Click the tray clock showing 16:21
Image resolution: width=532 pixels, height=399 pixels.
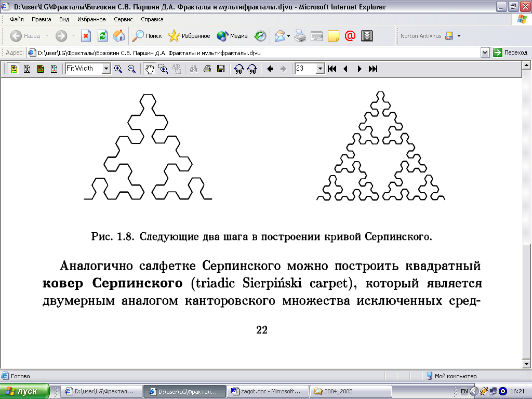517,391
